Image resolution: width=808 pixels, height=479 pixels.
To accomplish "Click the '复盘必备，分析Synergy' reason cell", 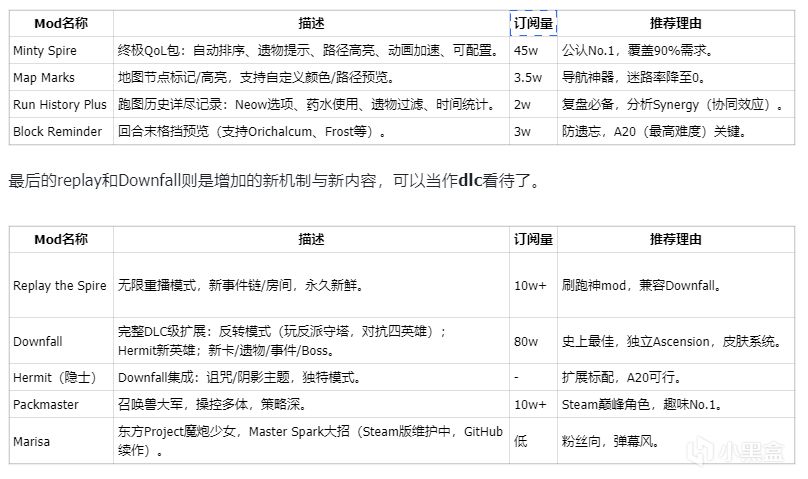I will click(x=676, y=105).
